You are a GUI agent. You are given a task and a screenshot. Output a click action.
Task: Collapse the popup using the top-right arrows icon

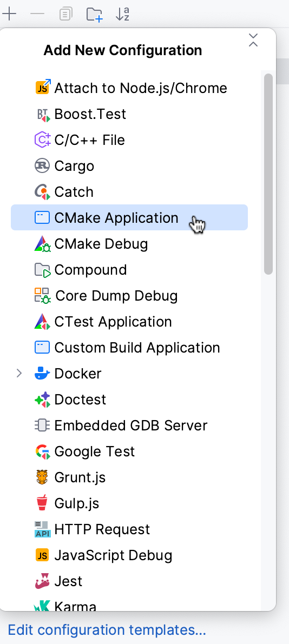(253, 40)
